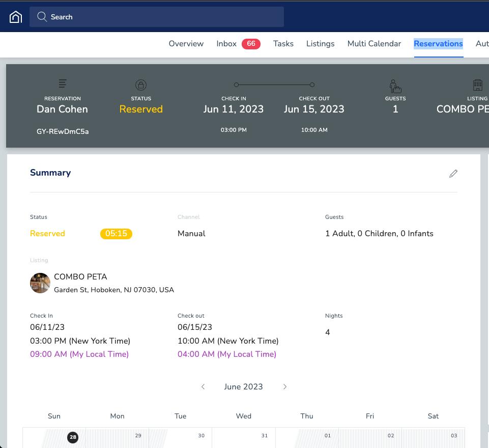489x448 pixels.
Task: Click the Reserved status in Summary
Action: pos(47,234)
